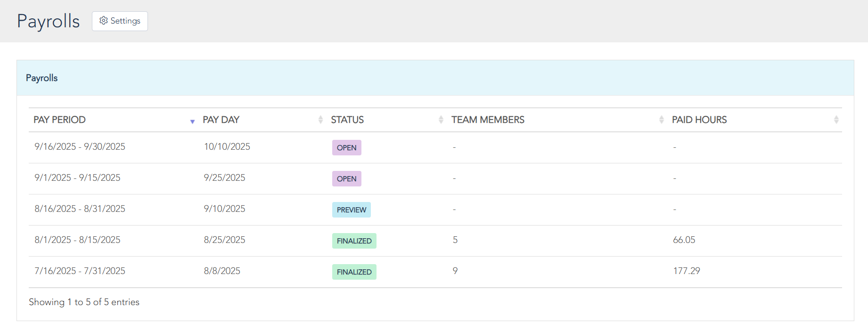Click the PREVIEW status badge
The height and width of the screenshot is (331, 868).
(351, 210)
